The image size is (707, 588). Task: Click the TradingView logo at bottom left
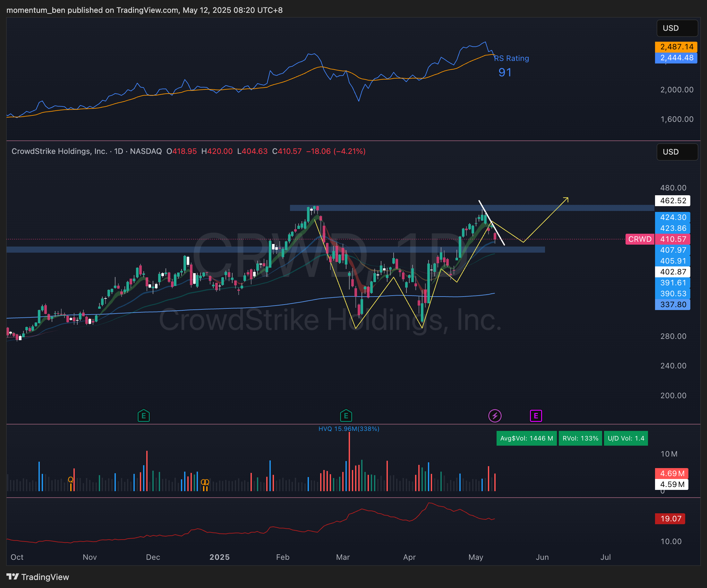(x=38, y=577)
